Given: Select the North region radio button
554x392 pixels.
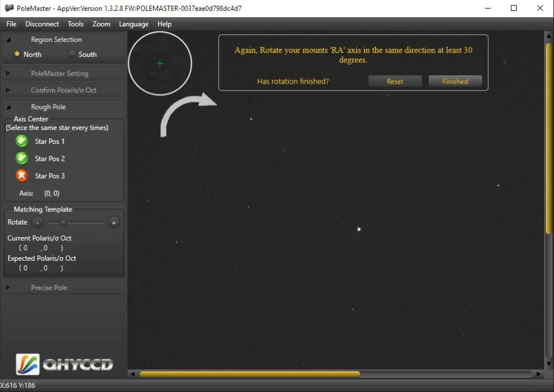Looking at the screenshot, I should coord(17,54).
